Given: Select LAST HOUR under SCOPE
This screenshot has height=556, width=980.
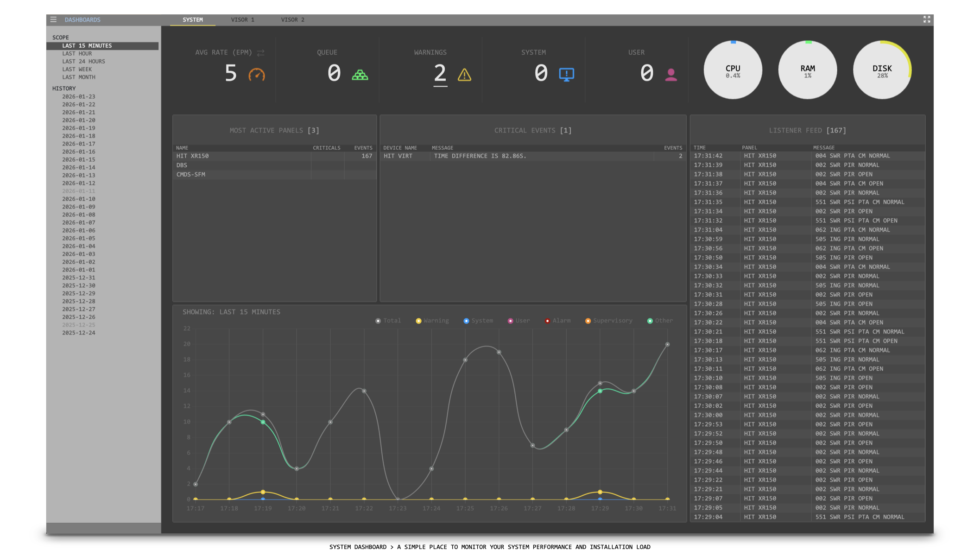Looking at the screenshot, I should tap(77, 53).
